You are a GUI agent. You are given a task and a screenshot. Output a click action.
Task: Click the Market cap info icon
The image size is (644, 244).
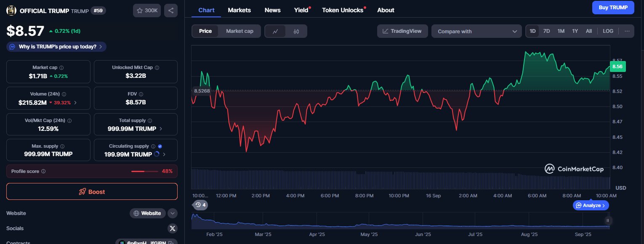pyautogui.click(x=61, y=68)
